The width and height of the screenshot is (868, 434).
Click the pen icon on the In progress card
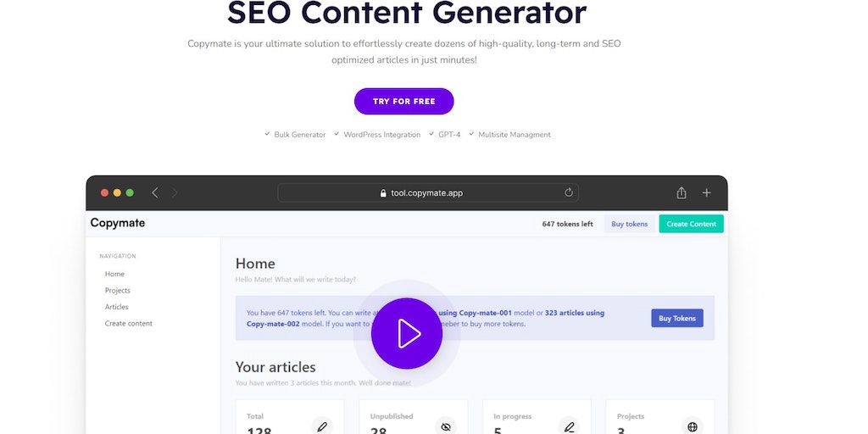coord(569,426)
